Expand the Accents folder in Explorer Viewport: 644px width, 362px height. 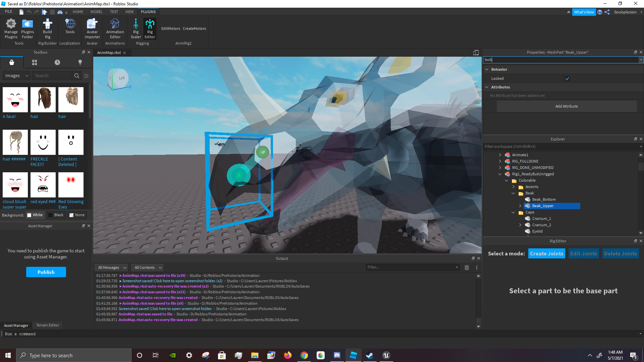click(513, 187)
